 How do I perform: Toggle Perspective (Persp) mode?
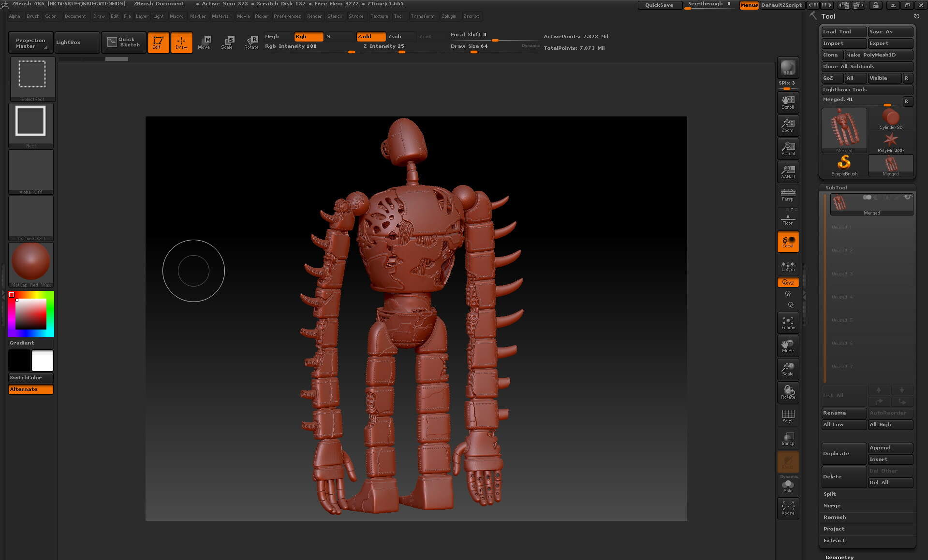(x=788, y=195)
